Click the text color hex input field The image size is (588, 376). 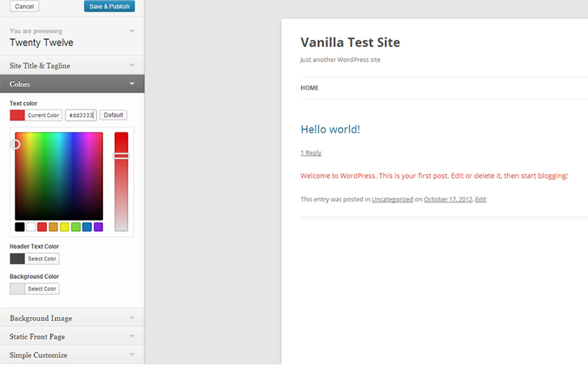tap(80, 116)
